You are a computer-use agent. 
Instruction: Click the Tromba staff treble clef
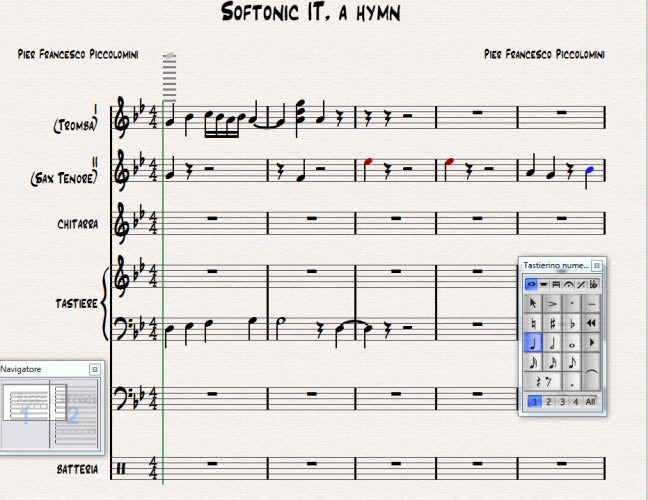(x=121, y=118)
